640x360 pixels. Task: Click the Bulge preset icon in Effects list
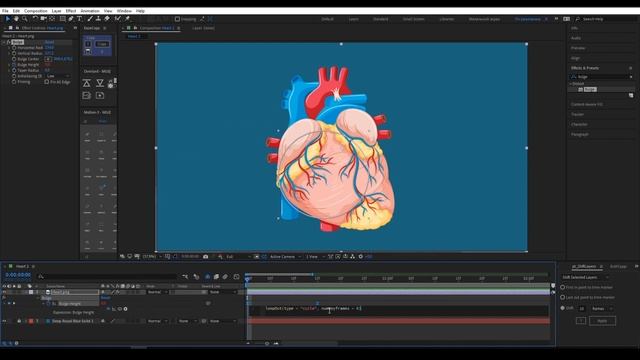(580, 89)
